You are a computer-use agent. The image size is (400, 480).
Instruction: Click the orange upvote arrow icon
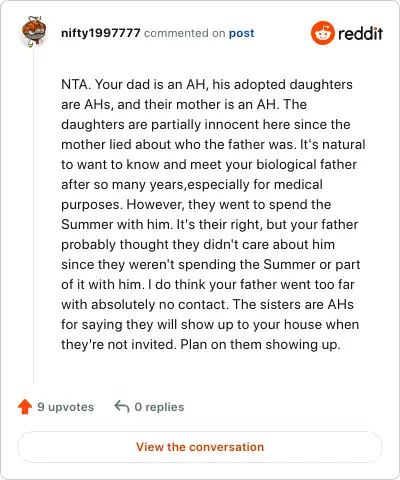click(x=25, y=407)
